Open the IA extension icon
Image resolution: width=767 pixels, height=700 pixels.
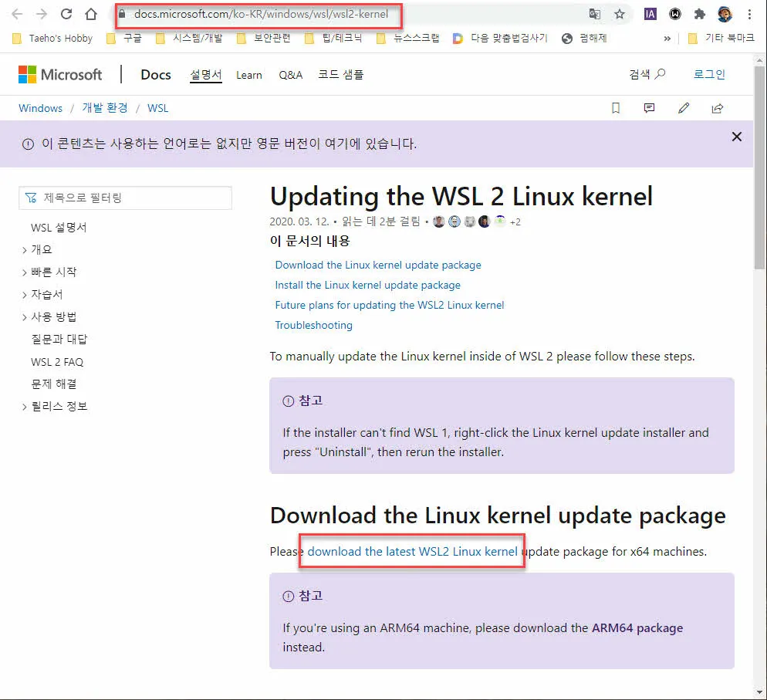click(650, 14)
